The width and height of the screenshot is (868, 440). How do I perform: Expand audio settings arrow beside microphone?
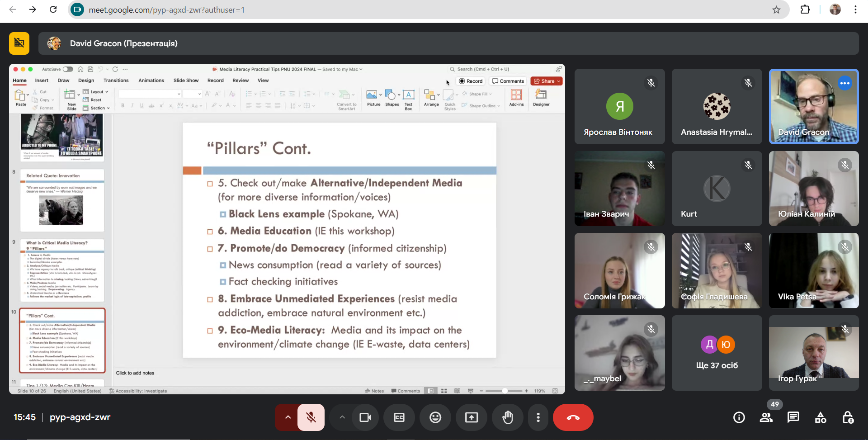click(288, 417)
